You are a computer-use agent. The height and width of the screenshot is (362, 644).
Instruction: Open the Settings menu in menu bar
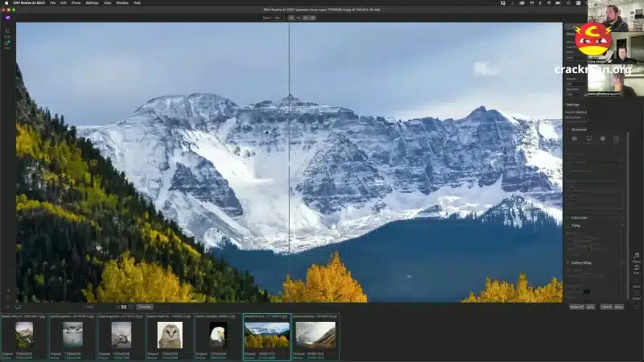click(x=92, y=3)
